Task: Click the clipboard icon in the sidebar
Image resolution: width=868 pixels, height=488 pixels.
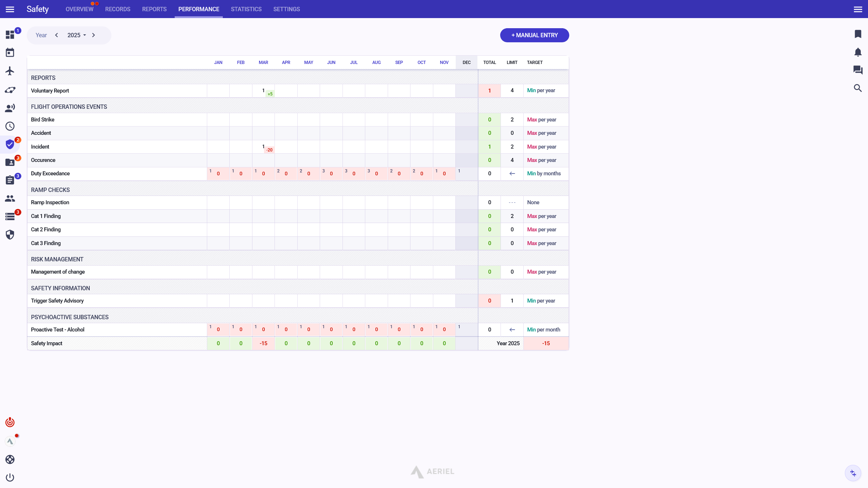Action: pyautogui.click(x=10, y=180)
